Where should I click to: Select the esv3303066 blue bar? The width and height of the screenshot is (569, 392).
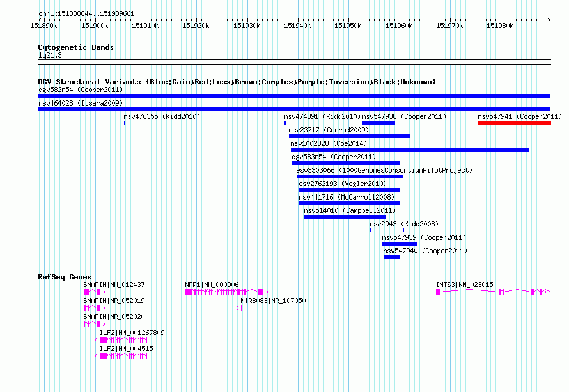point(350,176)
